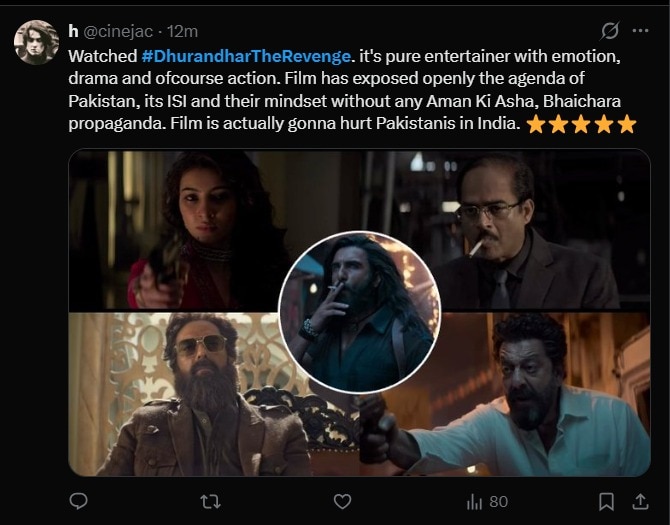Screen dimensions: 670x525
Task: Bookmark this tweet
Action: point(606,500)
